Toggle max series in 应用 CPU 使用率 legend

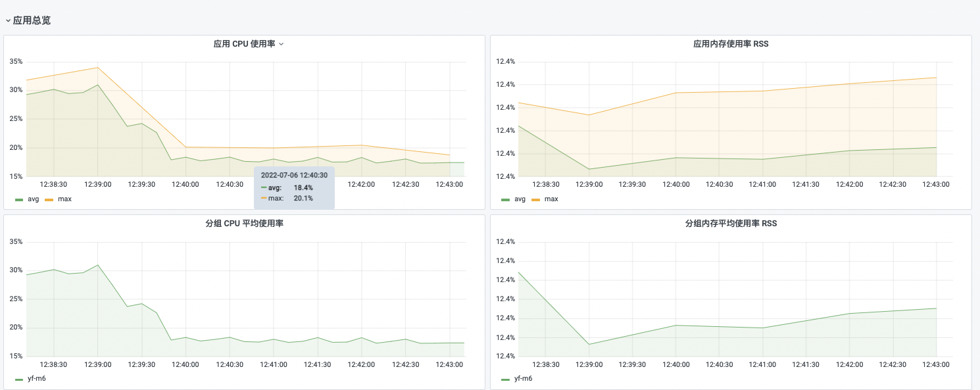[x=64, y=199]
